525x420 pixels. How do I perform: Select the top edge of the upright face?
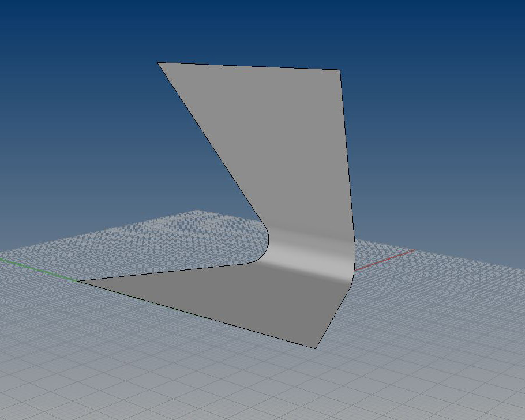tap(248, 66)
